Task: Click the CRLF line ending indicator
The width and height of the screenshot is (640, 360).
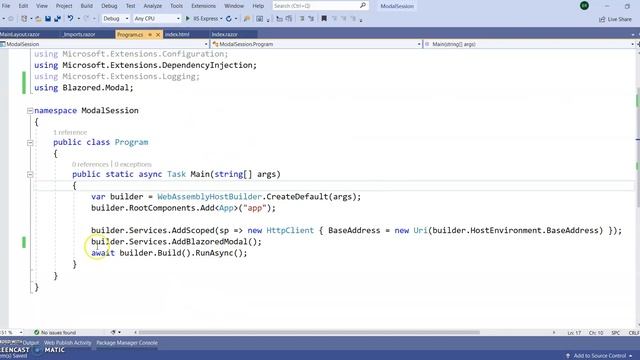Action: tap(634, 333)
